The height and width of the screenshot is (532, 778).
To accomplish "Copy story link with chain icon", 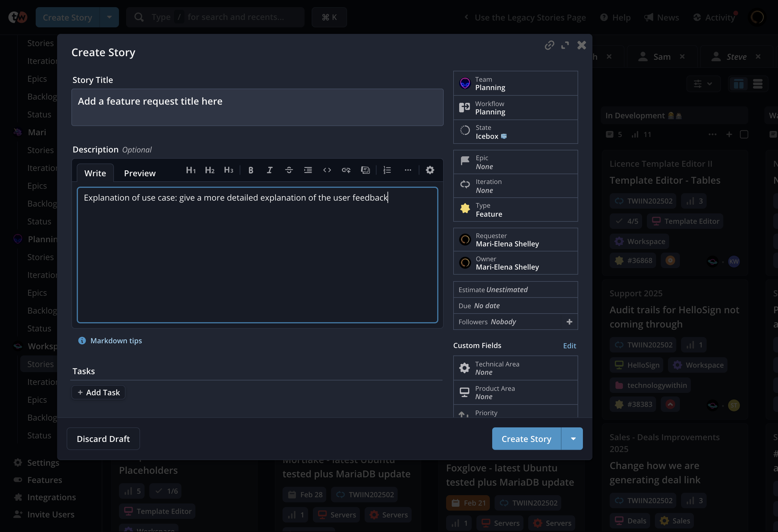I will tap(549, 45).
